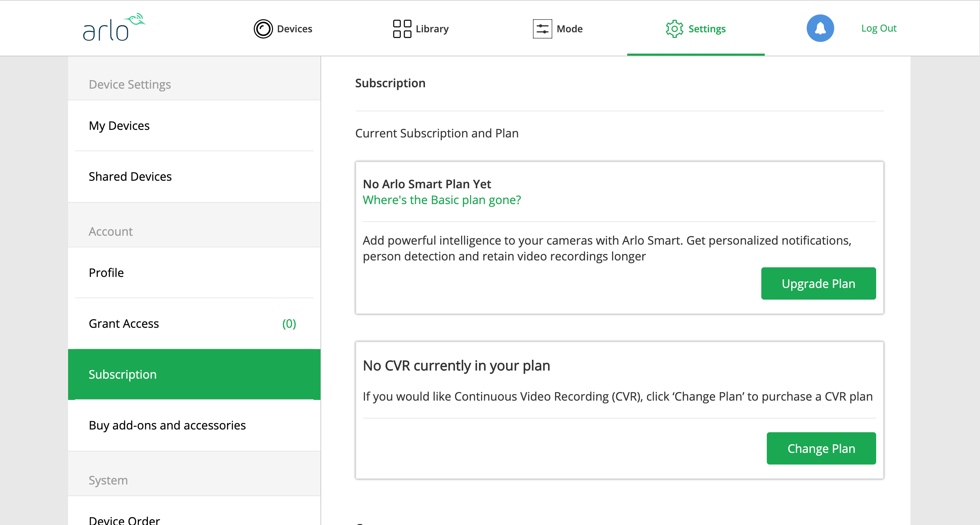Select Shared Devices sidebar item
The image size is (980, 525).
pyautogui.click(x=130, y=176)
